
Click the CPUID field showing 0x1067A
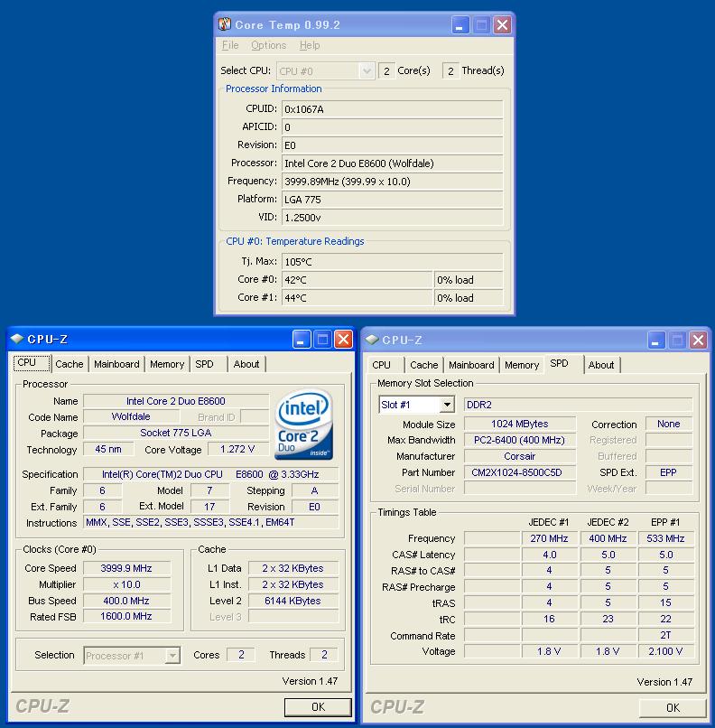pyautogui.click(x=393, y=109)
